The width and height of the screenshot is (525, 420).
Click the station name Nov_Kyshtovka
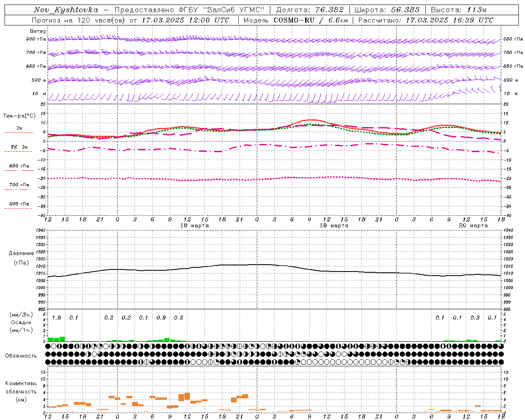(66, 10)
